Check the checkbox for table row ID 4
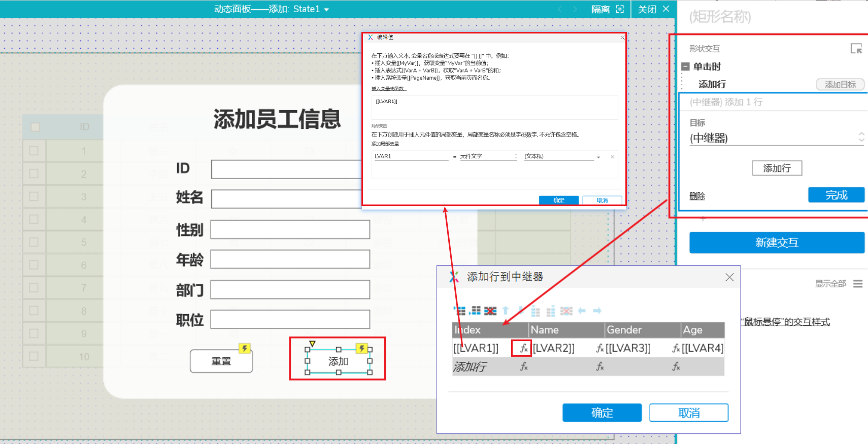868x444 pixels. (34, 219)
